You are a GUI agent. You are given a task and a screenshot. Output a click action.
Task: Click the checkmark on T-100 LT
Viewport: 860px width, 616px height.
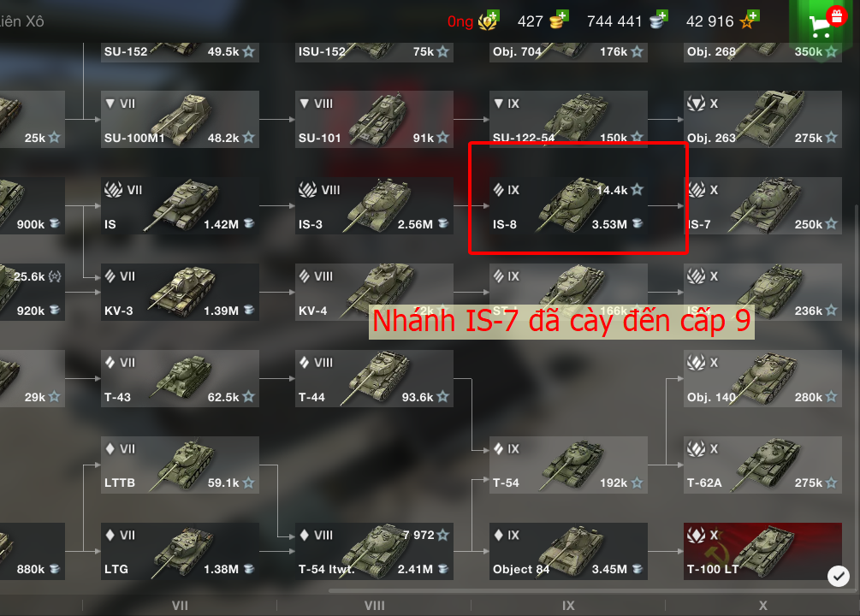(x=838, y=576)
